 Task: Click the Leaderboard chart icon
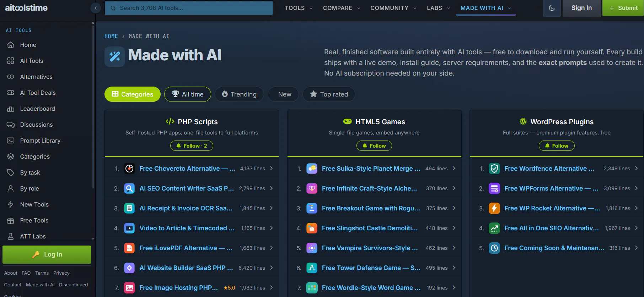11,109
